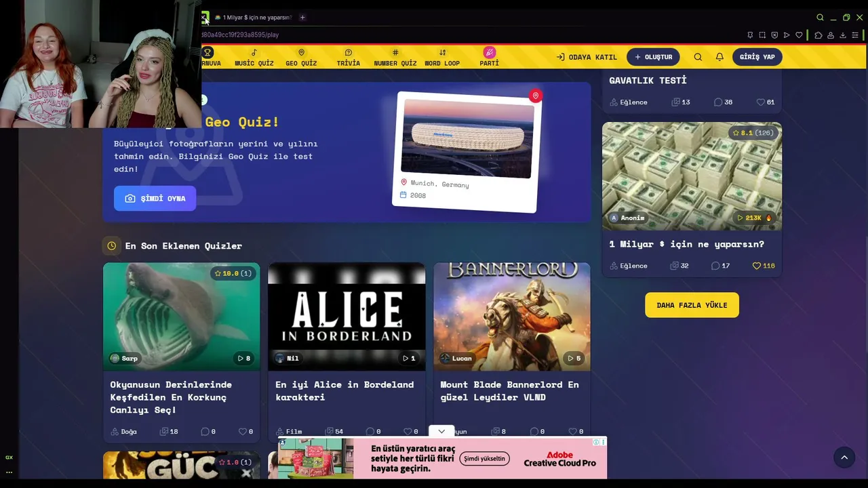Open the Trivia question bubble icon
The width and height of the screenshot is (868, 488).
pos(349,52)
